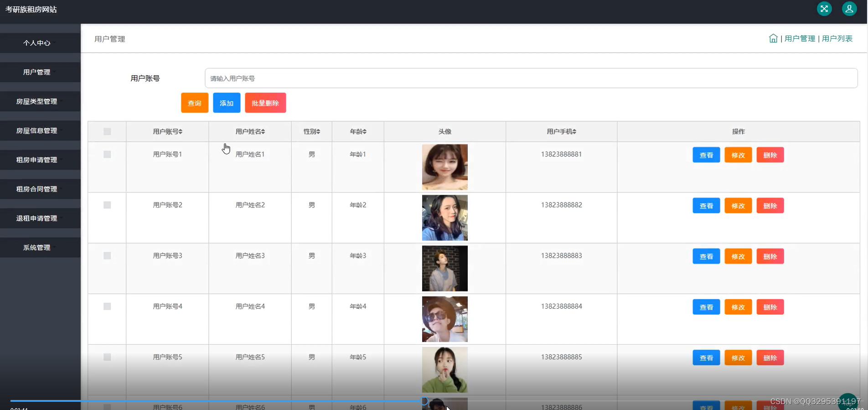Click the red 批量删除 button
This screenshot has width=868, height=410.
[265, 103]
